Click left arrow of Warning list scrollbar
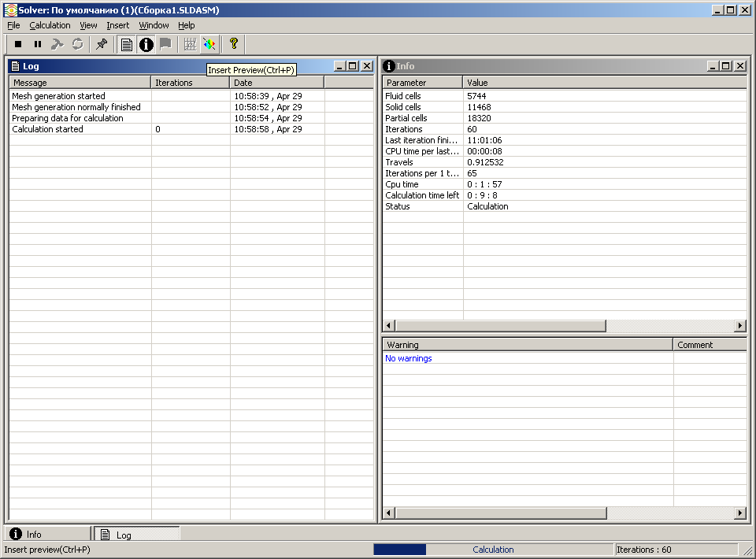Viewport: 756px width, 559px height. coord(388,513)
